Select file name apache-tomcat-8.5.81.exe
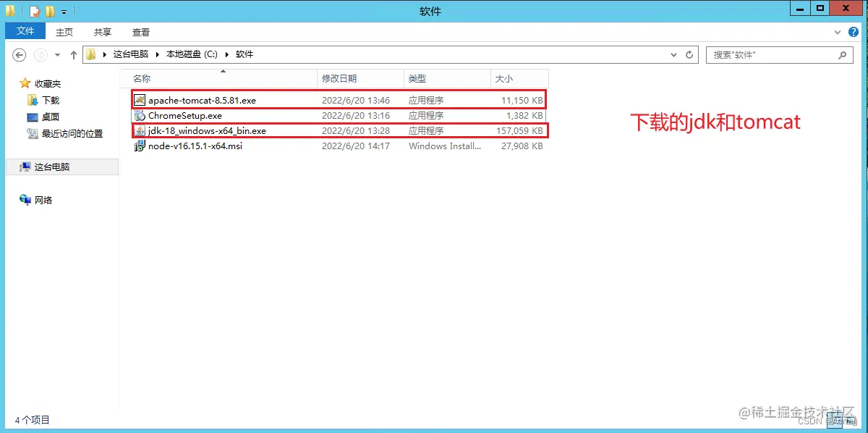 (202, 100)
